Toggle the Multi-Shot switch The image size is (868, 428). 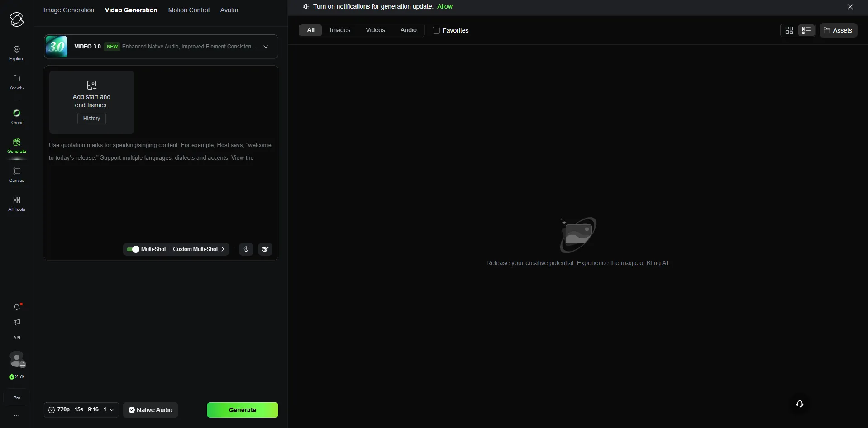click(x=133, y=249)
